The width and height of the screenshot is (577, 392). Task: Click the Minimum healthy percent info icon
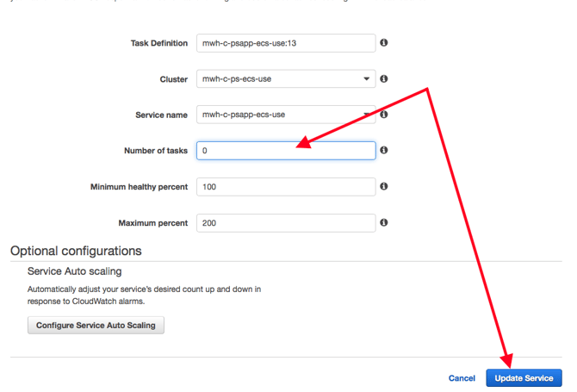(x=384, y=186)
